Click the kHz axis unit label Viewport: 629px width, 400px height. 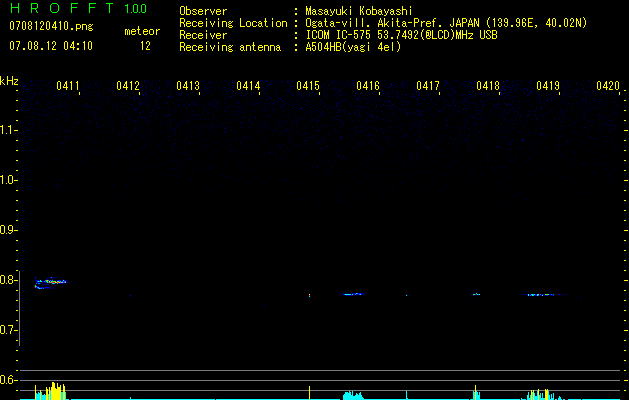[x=9, y=81]
